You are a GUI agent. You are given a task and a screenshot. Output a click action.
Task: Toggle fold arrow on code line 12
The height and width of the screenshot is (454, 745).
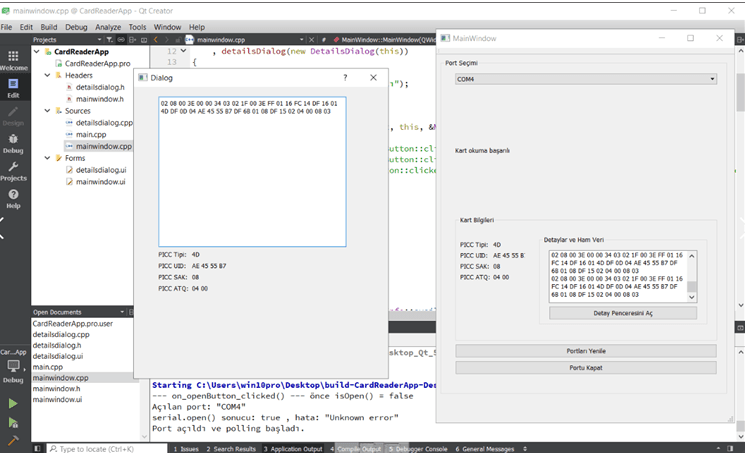coord(183,51)
